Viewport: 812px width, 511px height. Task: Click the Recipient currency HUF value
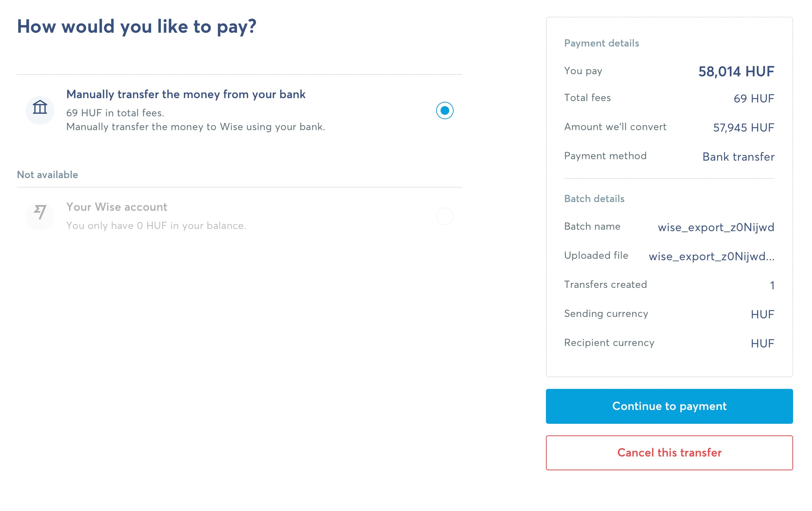762,343
